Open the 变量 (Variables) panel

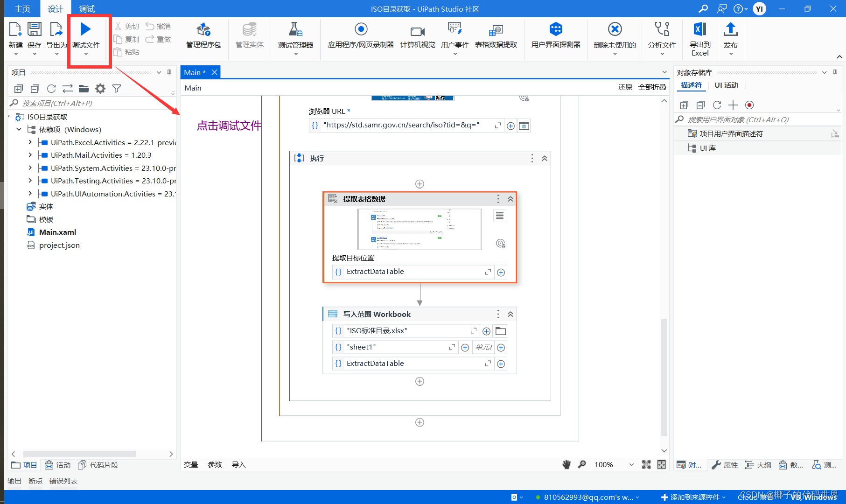[191, 464]
